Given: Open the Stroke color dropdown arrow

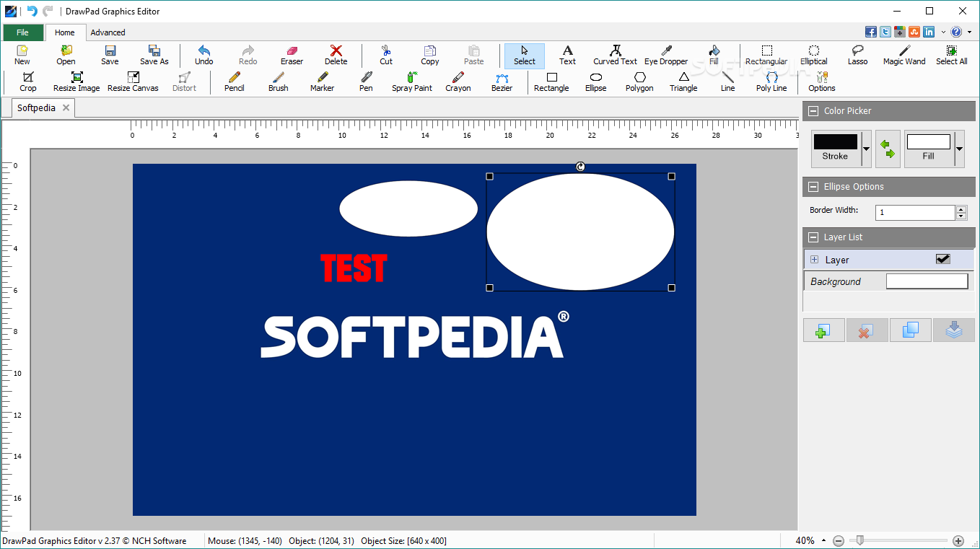Looking at the screenshot, I should coord(866,149).
